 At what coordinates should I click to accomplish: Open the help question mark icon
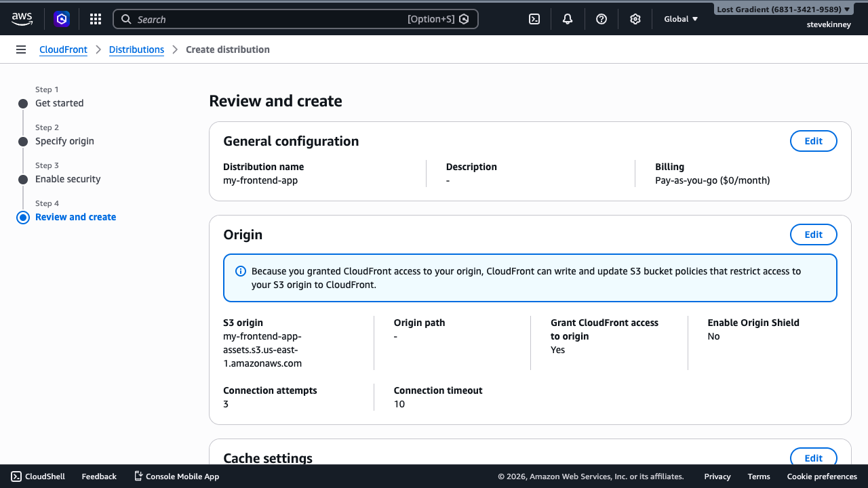pos(601,19)
